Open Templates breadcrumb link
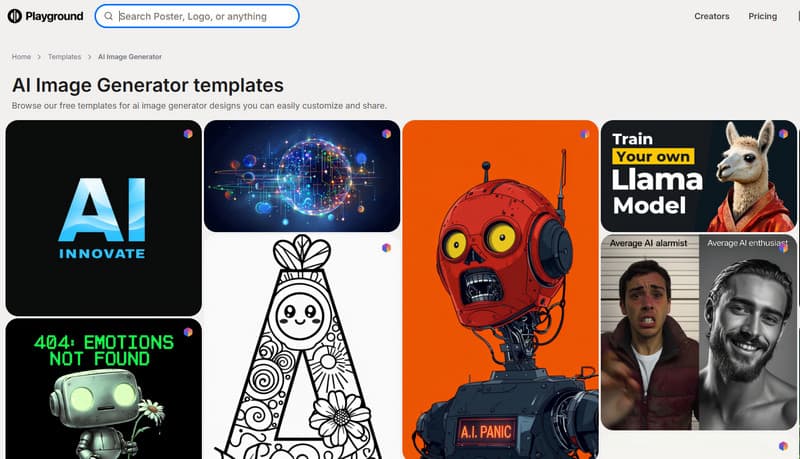 point(64,57)
